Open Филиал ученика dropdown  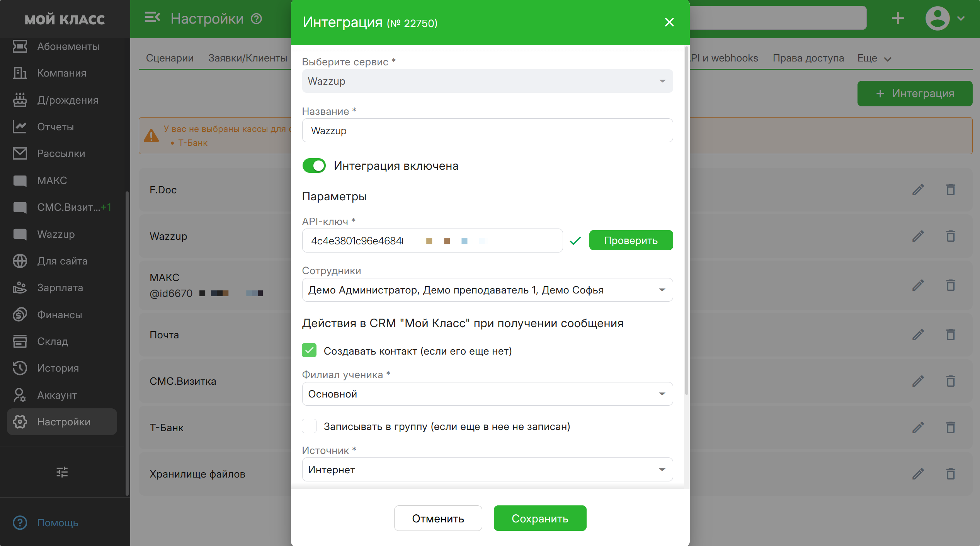[x=487, y=394]
